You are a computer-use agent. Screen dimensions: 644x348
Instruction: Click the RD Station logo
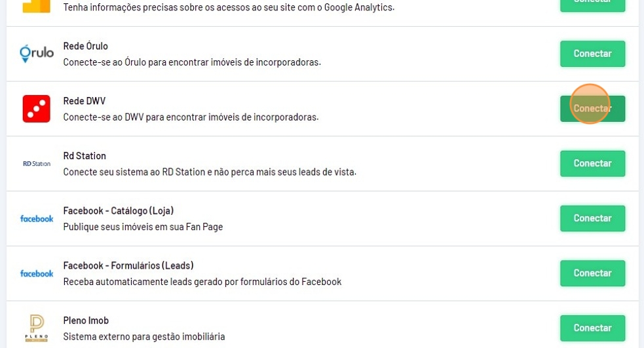[x=37, y=164]
